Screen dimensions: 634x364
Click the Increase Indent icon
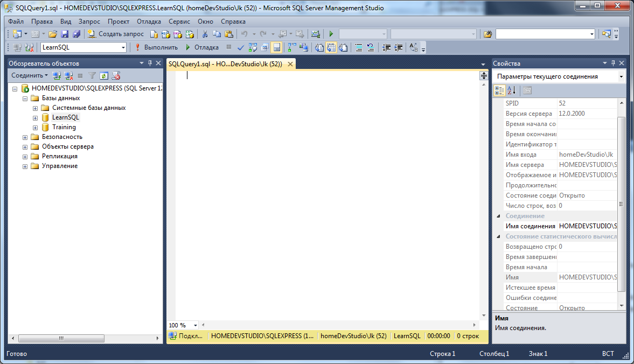tap(398, 48)
